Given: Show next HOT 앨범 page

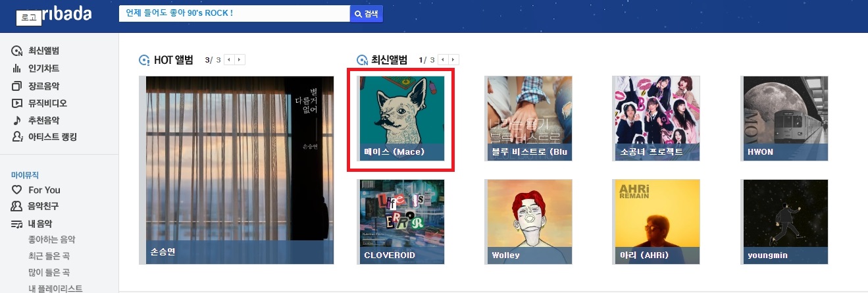Looking at the screenshot, I should pyautogui.click(x=240, y=60).
